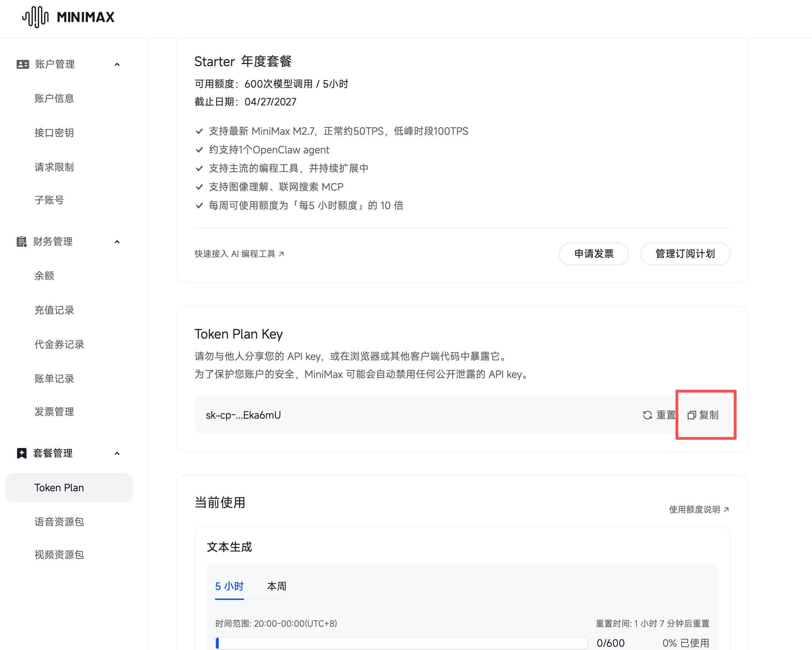Screen dimensions: 812x650
Task: Select the 账户管理 contact card icon
Action: click(23, 64)
